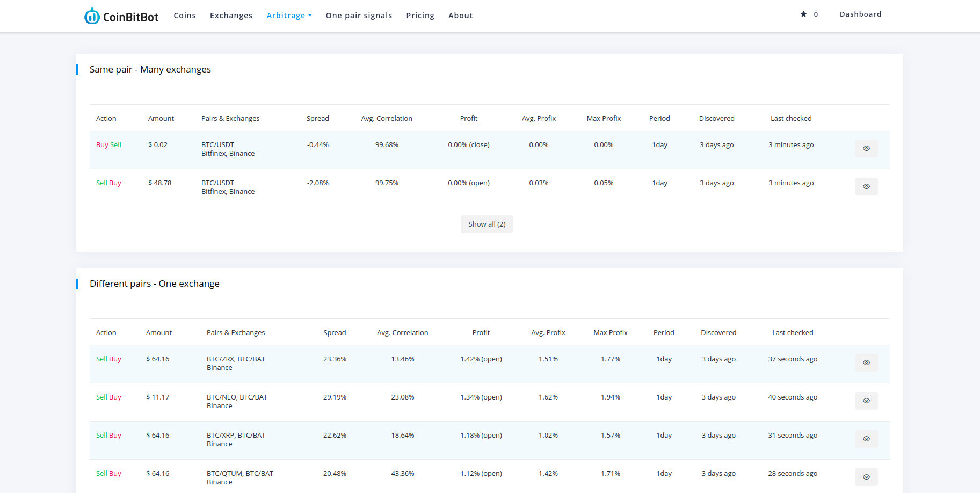Click avg profix value 0.03%
This screenshot has height=493, width=980.
coord(539,183)
